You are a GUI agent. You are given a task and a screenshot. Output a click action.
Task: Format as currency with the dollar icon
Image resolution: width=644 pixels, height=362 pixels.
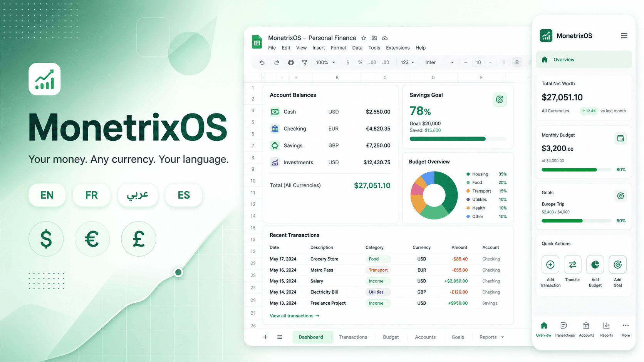point(348,62)
